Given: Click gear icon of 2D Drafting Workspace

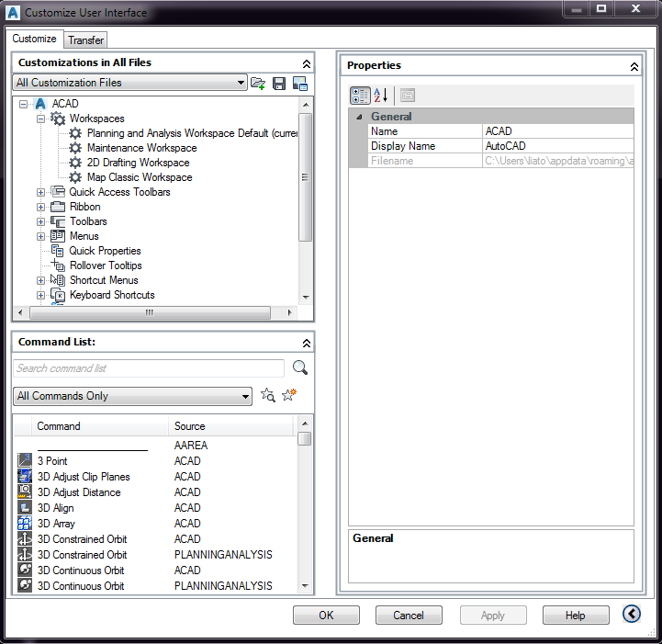Looking at the screenshot, I should 75,163.
